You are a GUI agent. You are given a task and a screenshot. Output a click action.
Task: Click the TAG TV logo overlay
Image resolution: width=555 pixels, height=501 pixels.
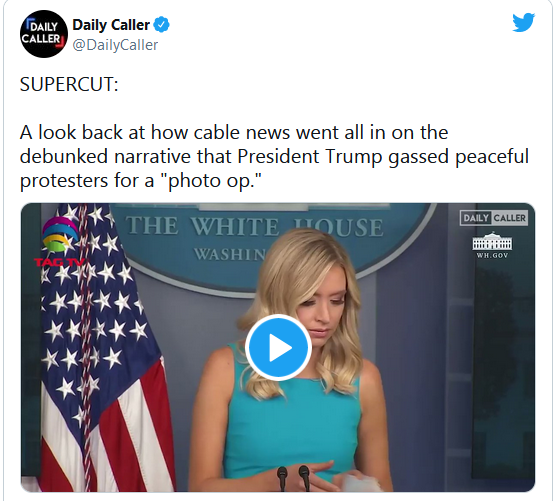[x=60, y=242]
